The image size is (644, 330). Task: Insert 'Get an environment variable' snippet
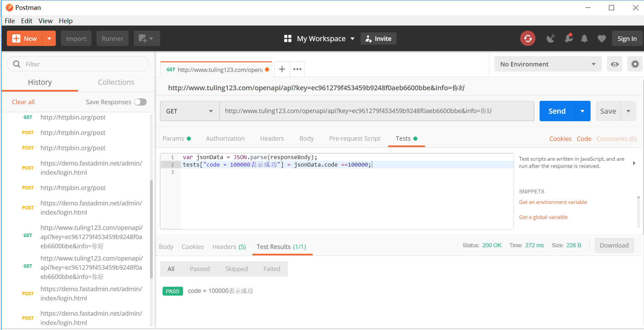(x=553, y=202)
